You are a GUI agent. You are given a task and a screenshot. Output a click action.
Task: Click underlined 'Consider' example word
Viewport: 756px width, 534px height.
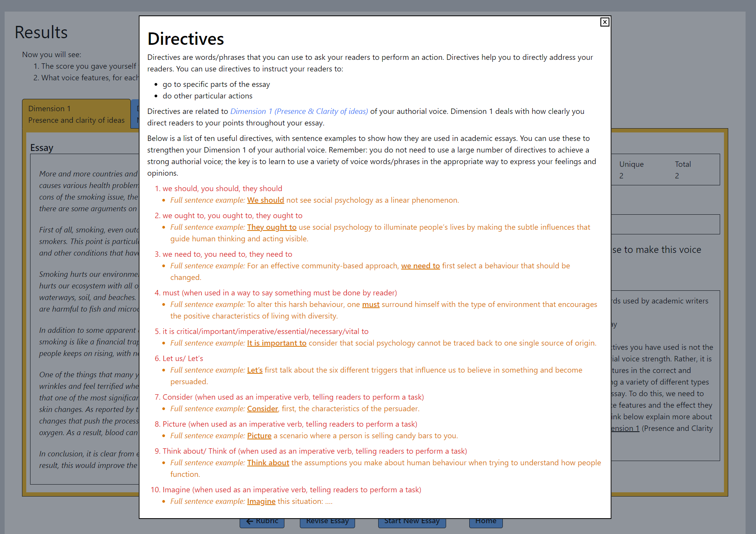262,409
